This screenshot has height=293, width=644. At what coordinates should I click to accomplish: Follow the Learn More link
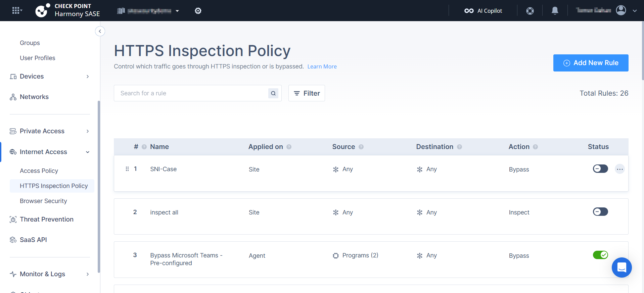point(322,66)
